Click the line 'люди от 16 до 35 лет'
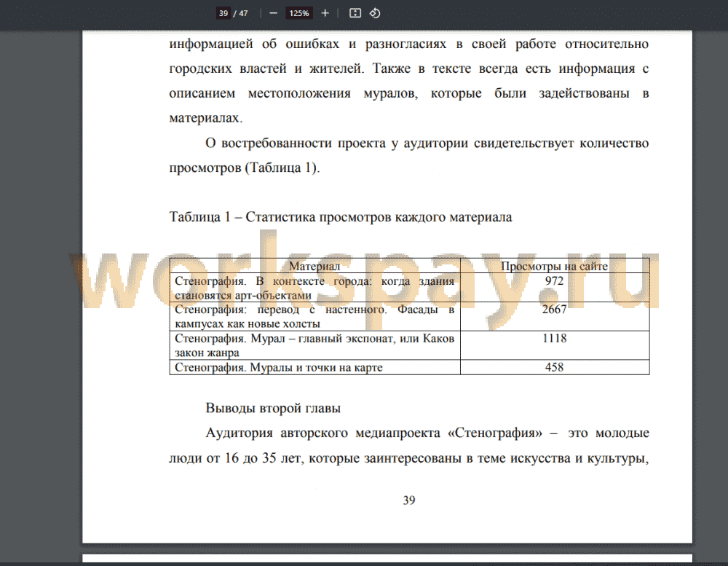This screenshot has height=566, width=728. pos(409,458)
